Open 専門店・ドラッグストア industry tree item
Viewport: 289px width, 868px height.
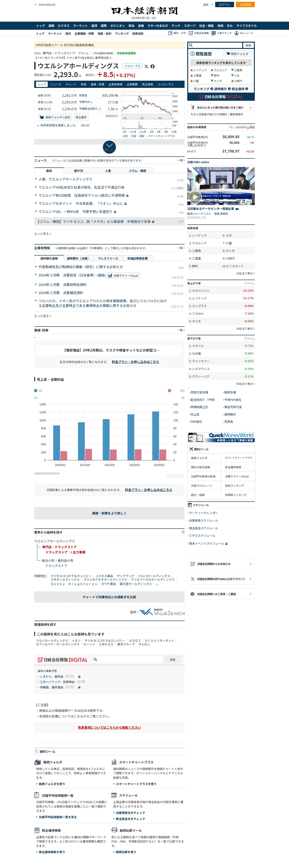[x=59, y=547]
